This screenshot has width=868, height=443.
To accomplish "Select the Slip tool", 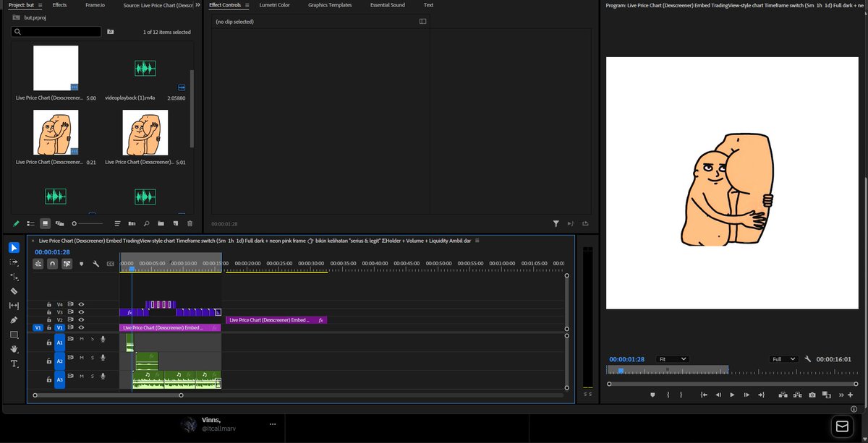I will pos(14,306).
